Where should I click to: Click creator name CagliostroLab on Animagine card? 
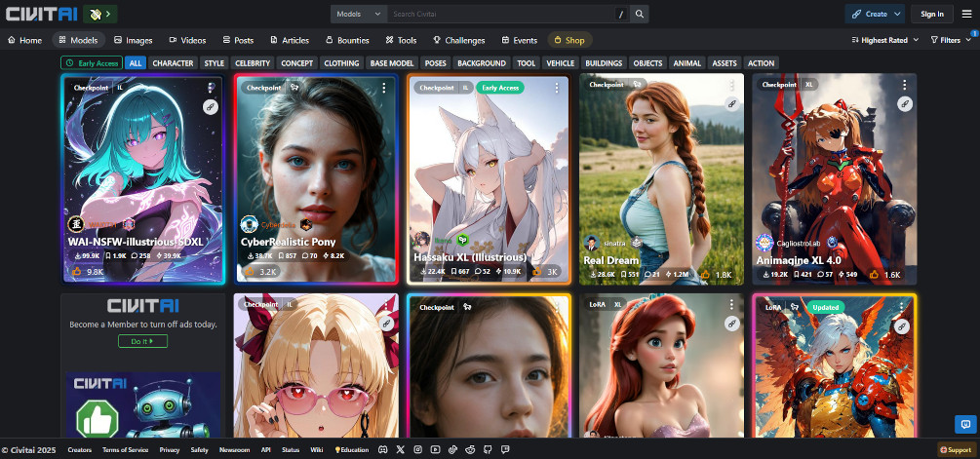pos(800,243)
